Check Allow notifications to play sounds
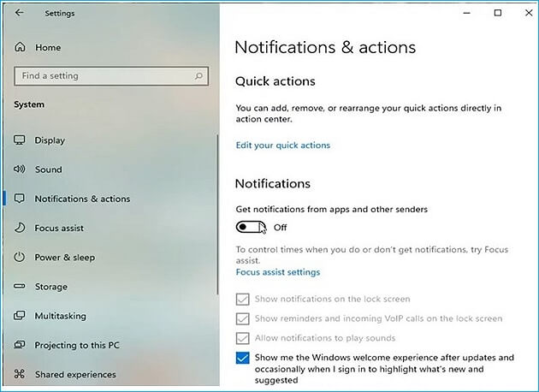 pyautogui.click(x=243, y=338)
